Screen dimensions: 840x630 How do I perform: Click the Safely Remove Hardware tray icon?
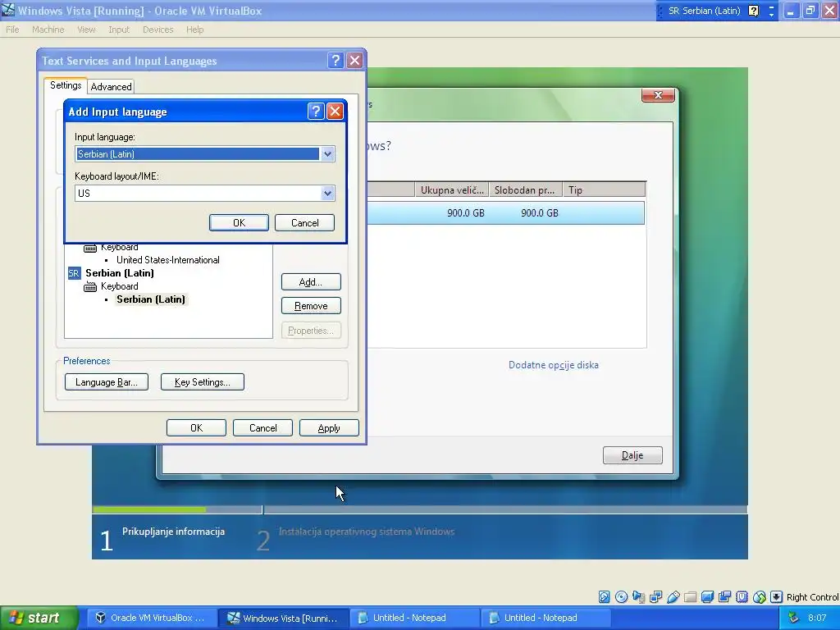click(794, 618)
